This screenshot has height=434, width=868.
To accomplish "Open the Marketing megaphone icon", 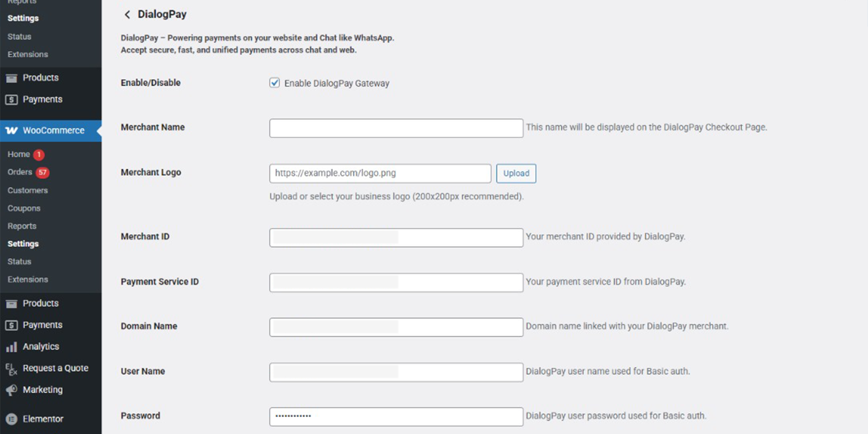I will point(12,390).
